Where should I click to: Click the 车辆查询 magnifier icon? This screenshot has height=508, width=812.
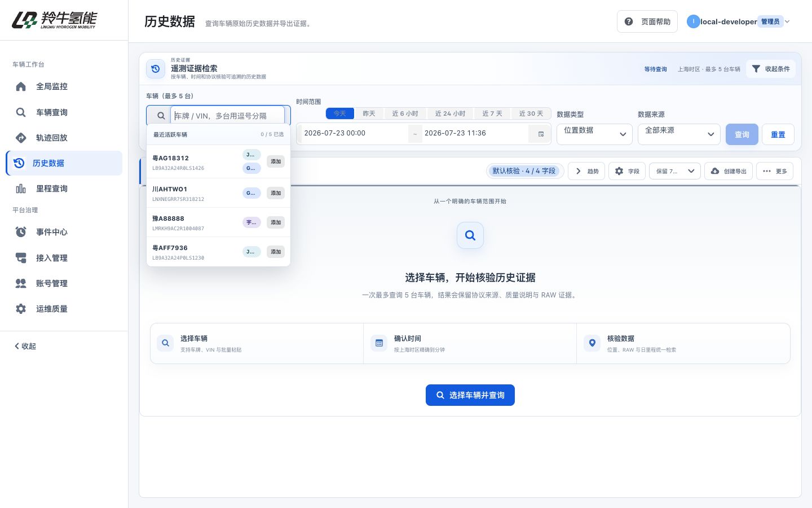21,112
